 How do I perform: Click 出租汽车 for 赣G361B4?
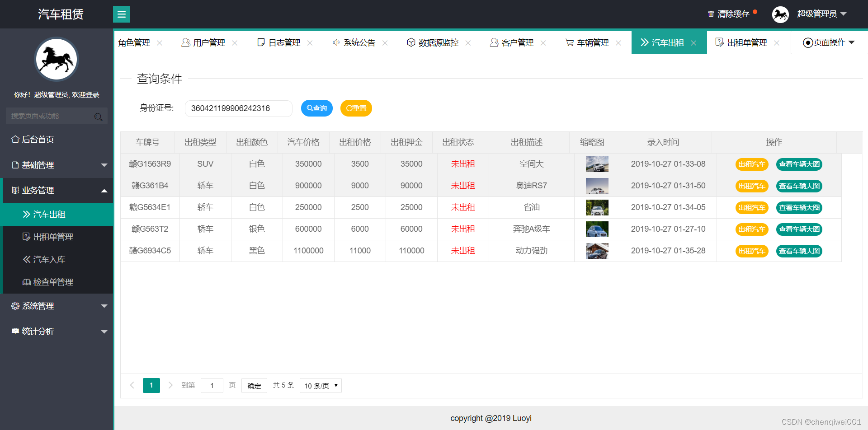click(751, 186)
